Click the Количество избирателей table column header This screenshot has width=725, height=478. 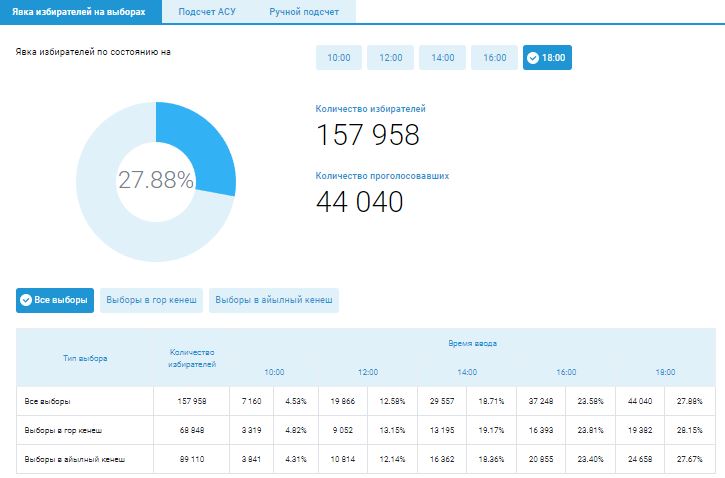(192, 357)
